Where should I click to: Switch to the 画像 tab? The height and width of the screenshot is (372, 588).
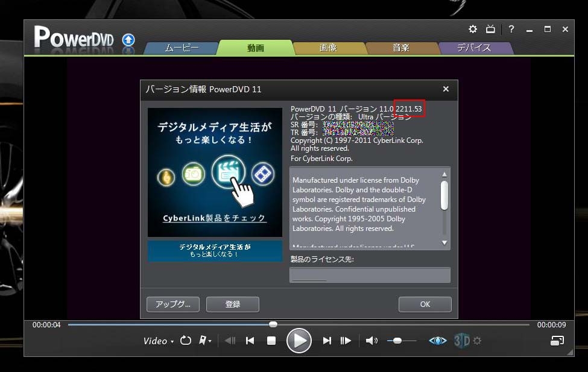[x=328, y=48]
